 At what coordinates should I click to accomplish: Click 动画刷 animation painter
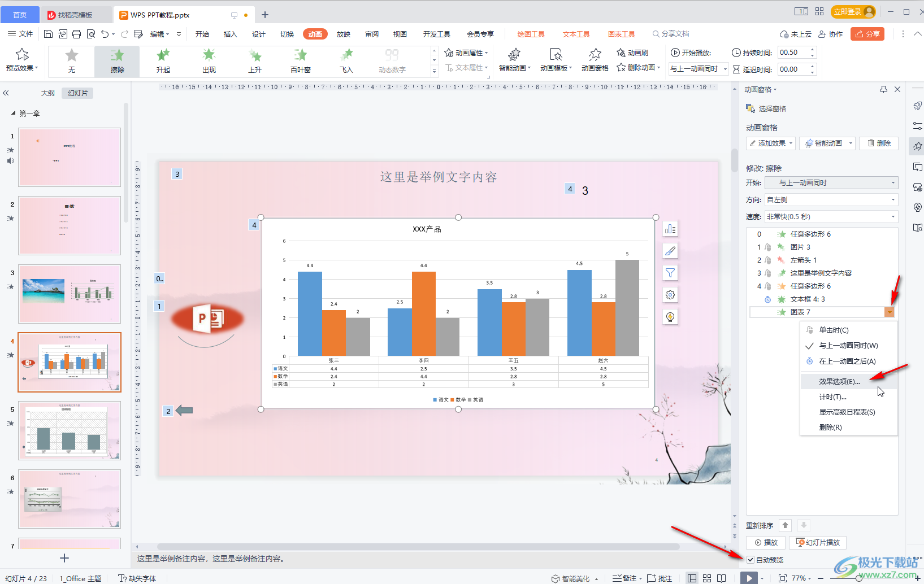(x=632, y=53)
